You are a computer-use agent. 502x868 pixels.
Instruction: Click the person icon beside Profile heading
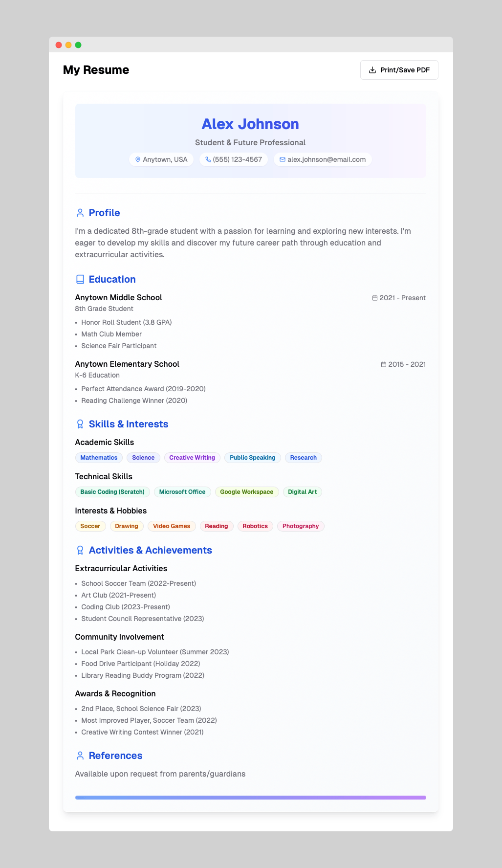click(80, 213)
